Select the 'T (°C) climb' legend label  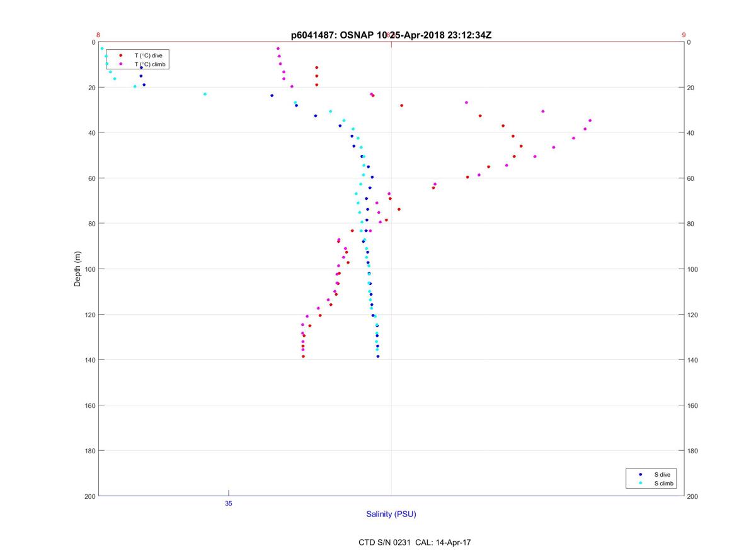coord(151,64)
